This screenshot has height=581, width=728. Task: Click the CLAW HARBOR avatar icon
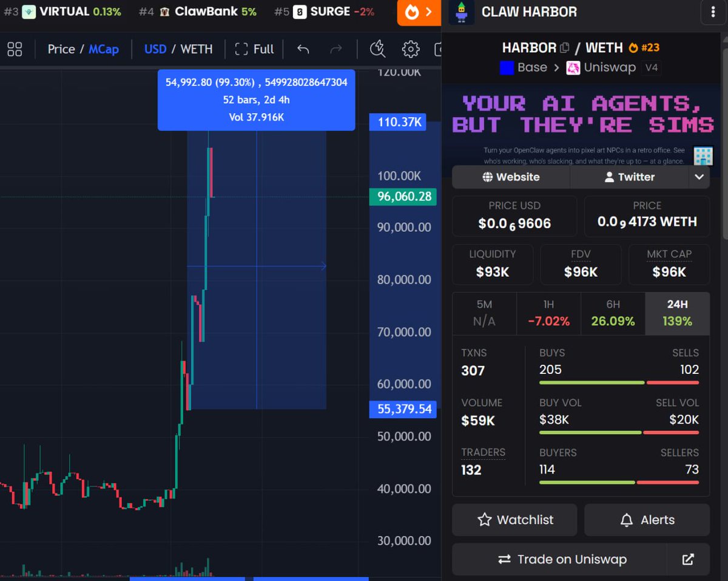(x=462, y=12)
